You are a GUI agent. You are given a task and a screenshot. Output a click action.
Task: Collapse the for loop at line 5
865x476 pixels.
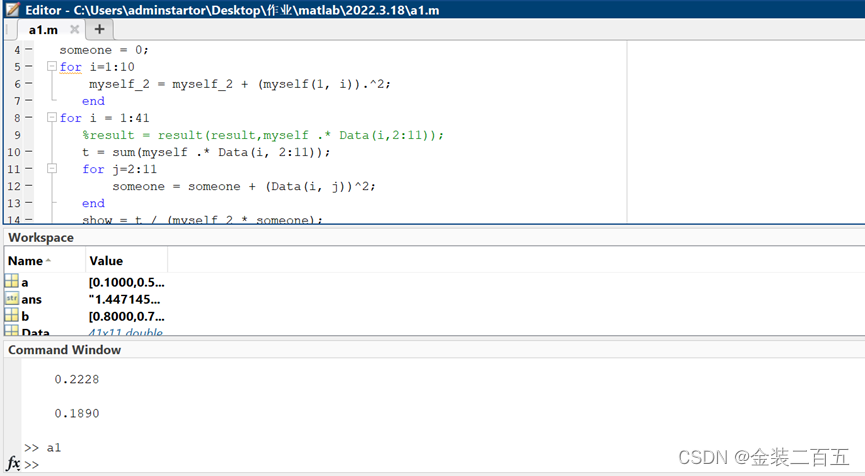coord(52,66)
